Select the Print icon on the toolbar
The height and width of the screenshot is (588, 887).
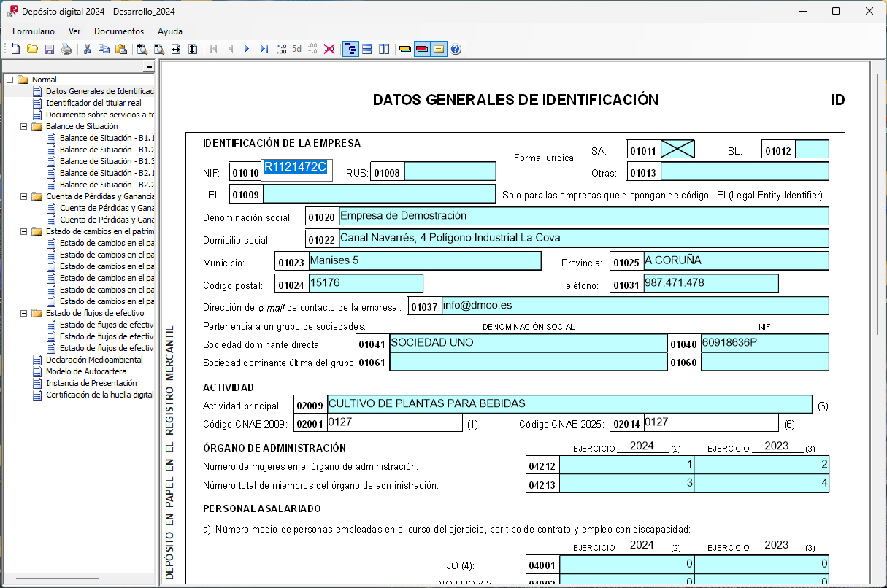(65, 49)
